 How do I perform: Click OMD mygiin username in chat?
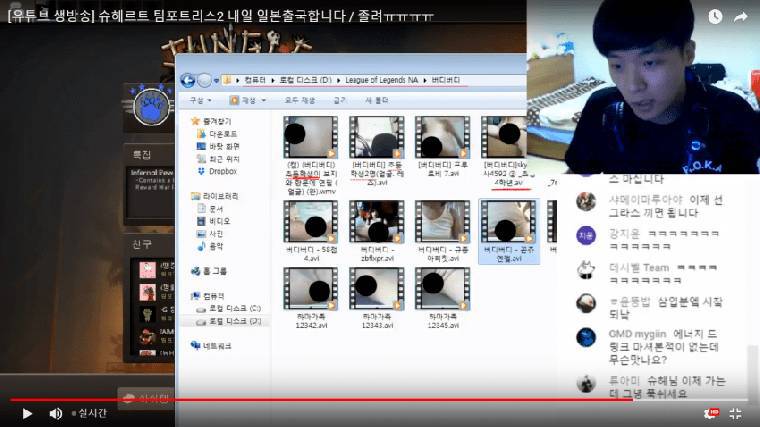pyautogui.click(x=637, y=334)
